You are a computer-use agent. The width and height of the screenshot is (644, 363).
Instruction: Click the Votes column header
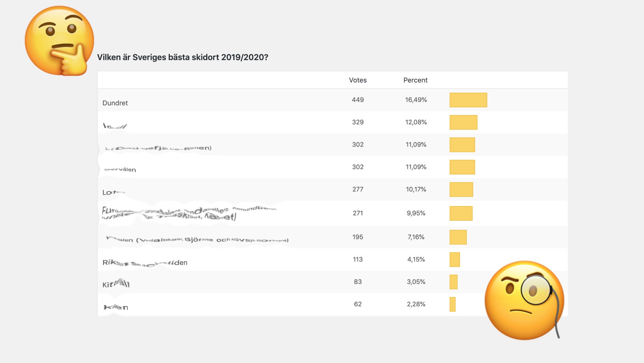pos(358,80)
